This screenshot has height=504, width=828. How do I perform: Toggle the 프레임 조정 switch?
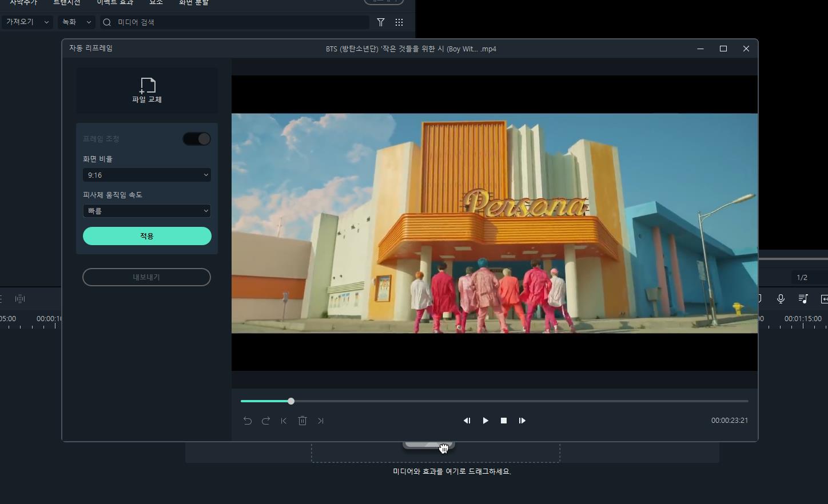[x=197, y=139]
